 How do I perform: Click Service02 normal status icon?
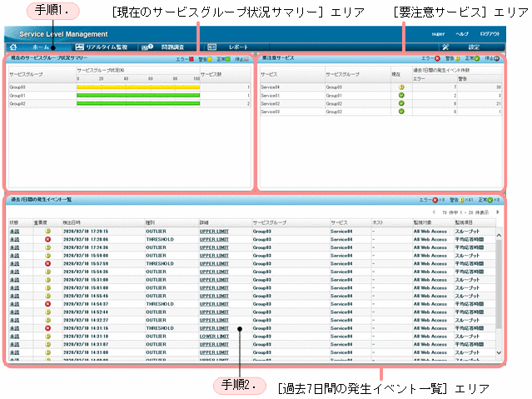coord(401,103)
